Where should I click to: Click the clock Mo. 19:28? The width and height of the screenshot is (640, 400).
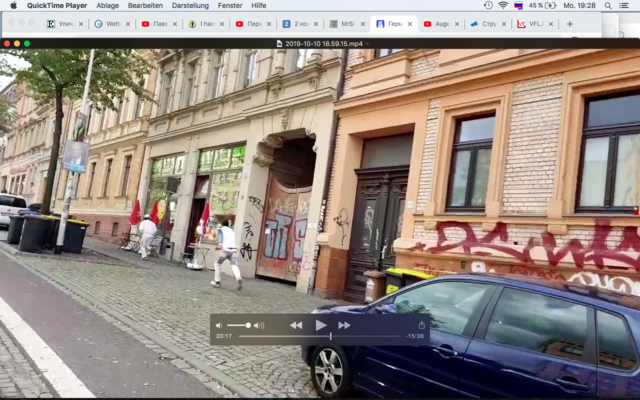click(x=580, y=5)
